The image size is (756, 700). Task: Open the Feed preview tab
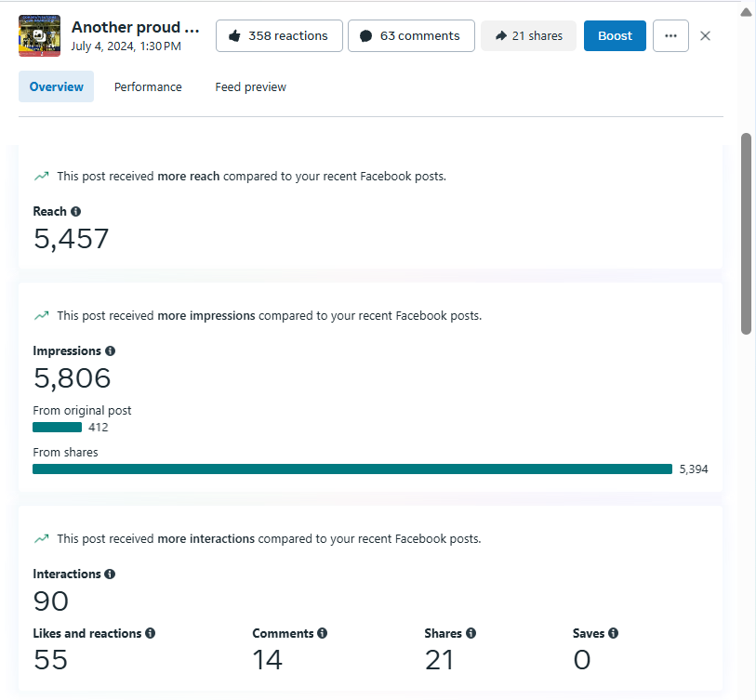click(x=250, y=87)
